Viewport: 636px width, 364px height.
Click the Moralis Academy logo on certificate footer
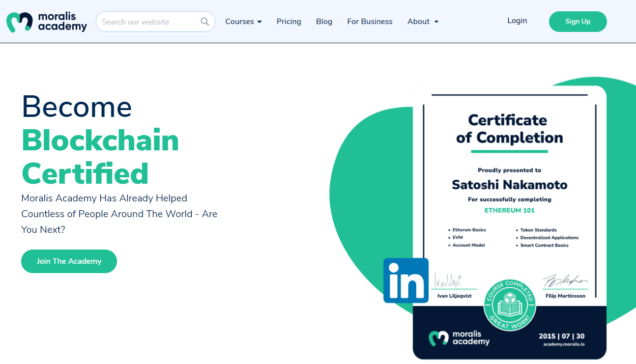coord(459,338)
